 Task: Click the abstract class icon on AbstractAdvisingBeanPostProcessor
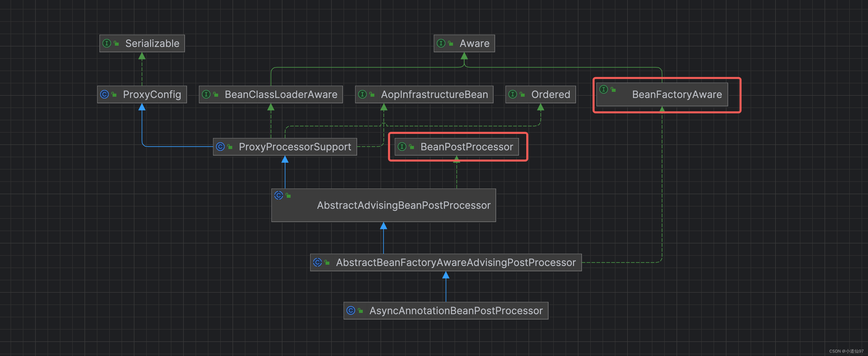pyautogui.click(x=279, y=195)
